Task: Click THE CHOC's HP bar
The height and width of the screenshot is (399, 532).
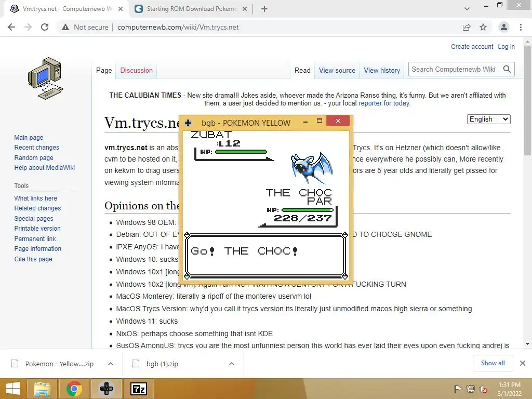Action: pos(308,210)
